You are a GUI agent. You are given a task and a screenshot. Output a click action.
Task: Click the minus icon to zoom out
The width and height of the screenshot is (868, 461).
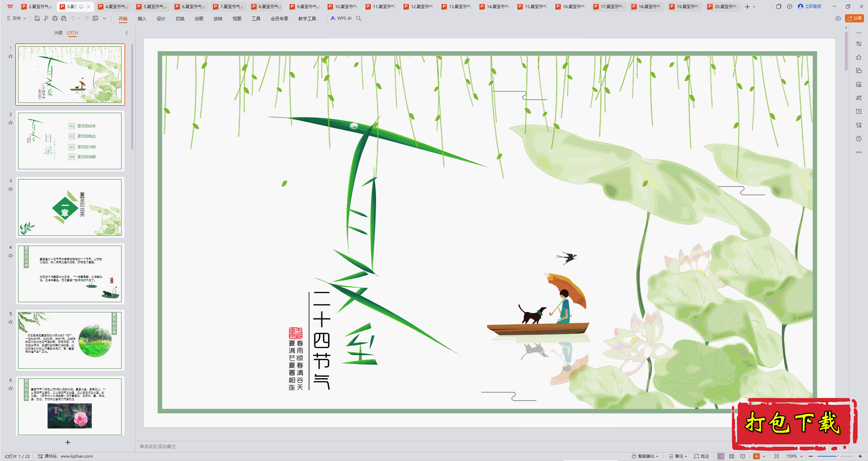pyautogui.click(x=811, y=456)
